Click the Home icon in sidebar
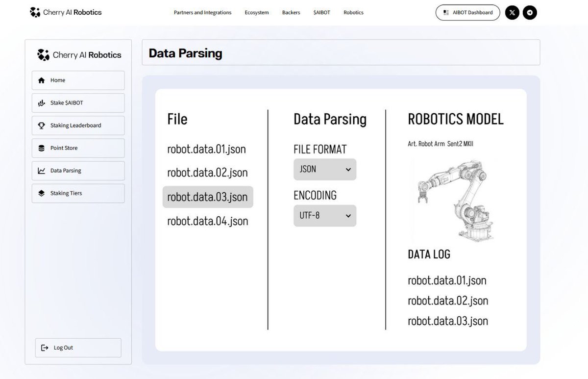588x379 pixels. pyautogui.click(x=42, y=80)
